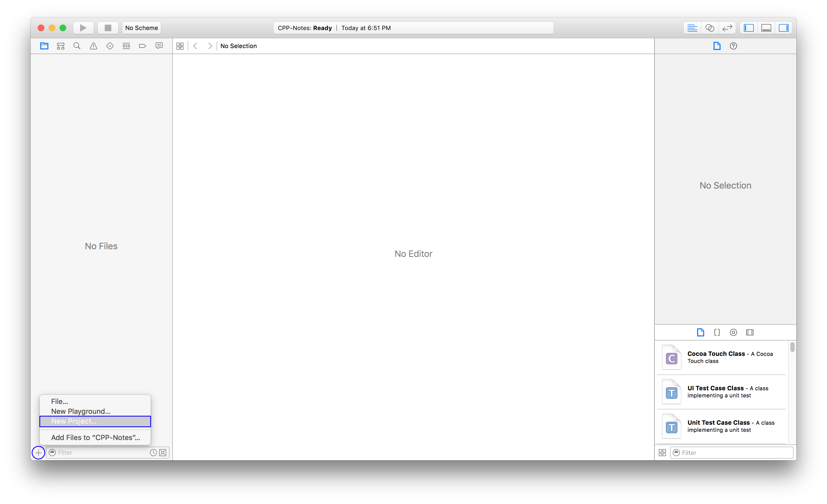
Task: Click the plus add button at the bottom left
Action: coord(39,453)
